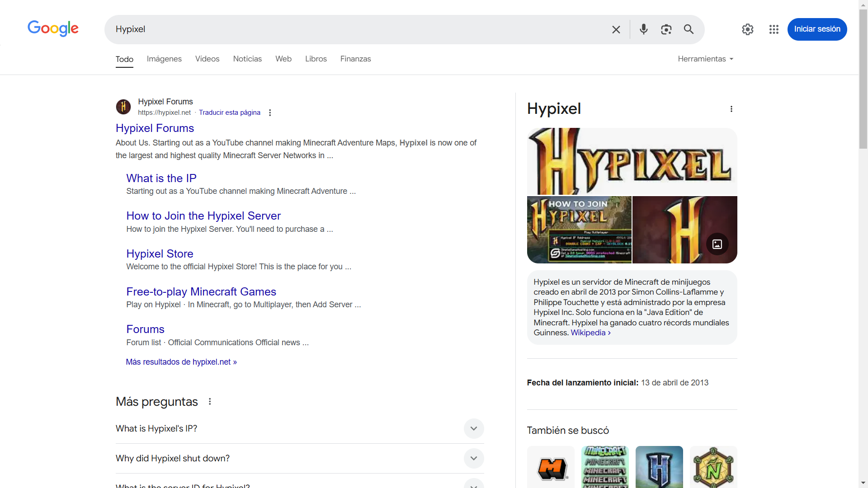Screen dimensions: 868x488
Task: Submit search with the magnifying glass icon
Action: [689, 29]
